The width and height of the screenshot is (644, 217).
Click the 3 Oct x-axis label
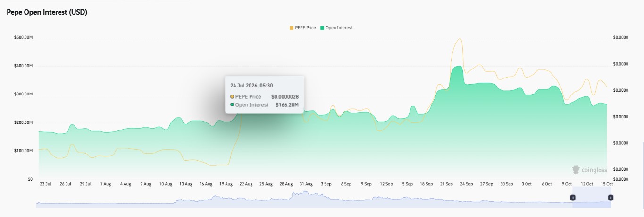(x=527, y=183)
